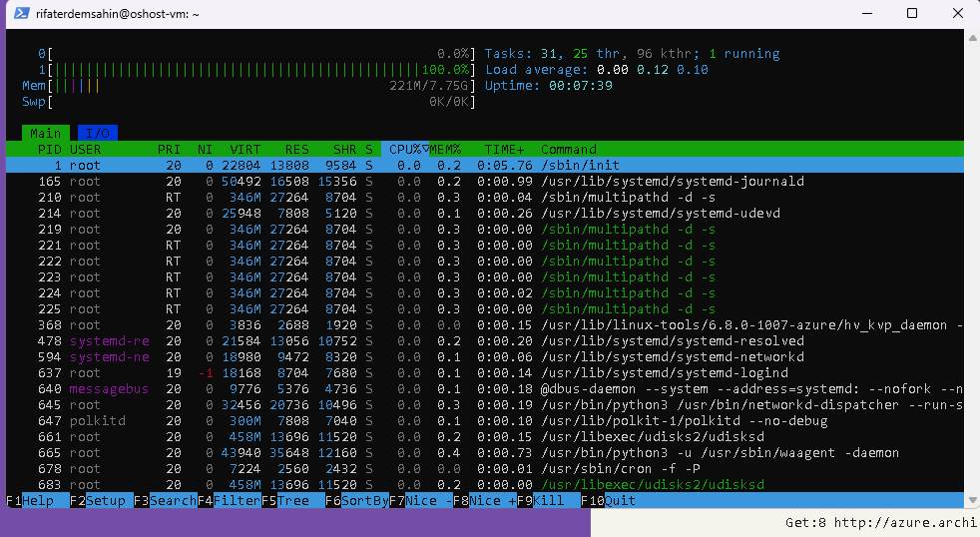Select the systemd-journald process row

[484, 182]
